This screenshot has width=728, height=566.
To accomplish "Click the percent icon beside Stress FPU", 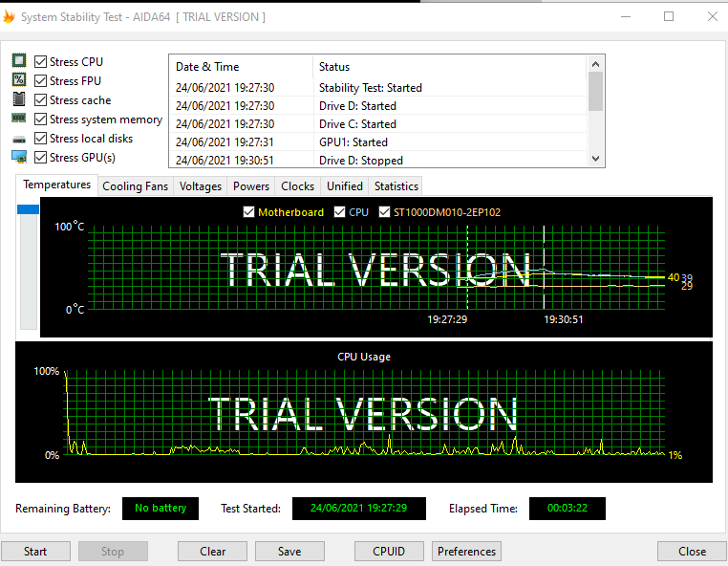I will click(19, 80).
